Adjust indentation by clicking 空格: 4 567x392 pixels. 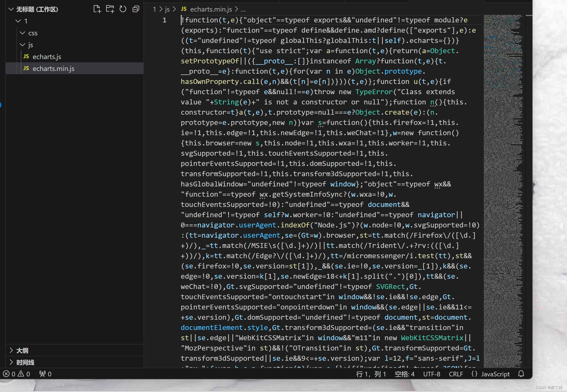pos(404,374)
